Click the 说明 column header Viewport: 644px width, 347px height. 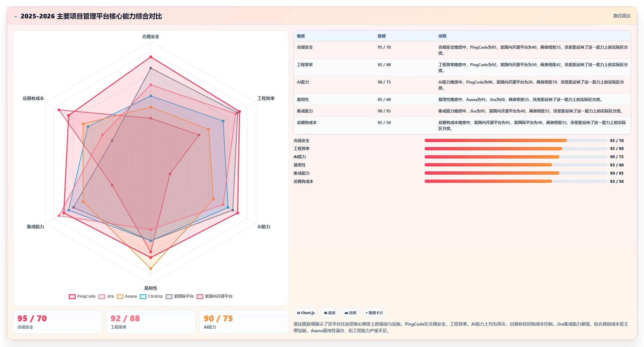442,36
